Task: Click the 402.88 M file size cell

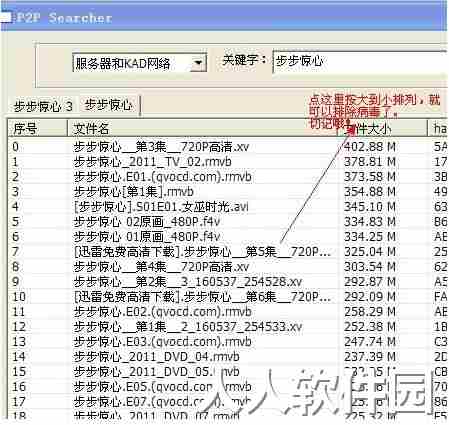Action: coord(370,147)
